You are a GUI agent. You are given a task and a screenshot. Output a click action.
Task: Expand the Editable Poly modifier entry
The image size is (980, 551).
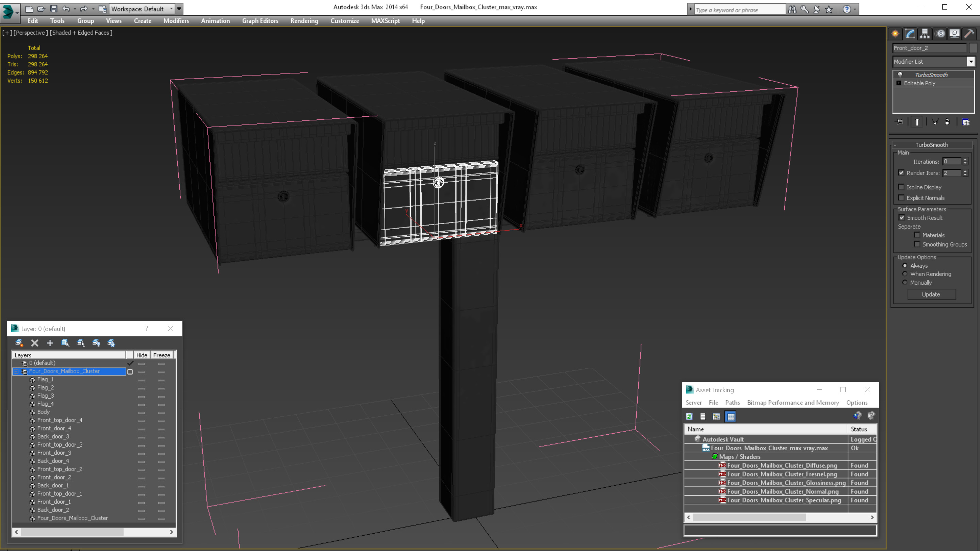coord(899,83)
